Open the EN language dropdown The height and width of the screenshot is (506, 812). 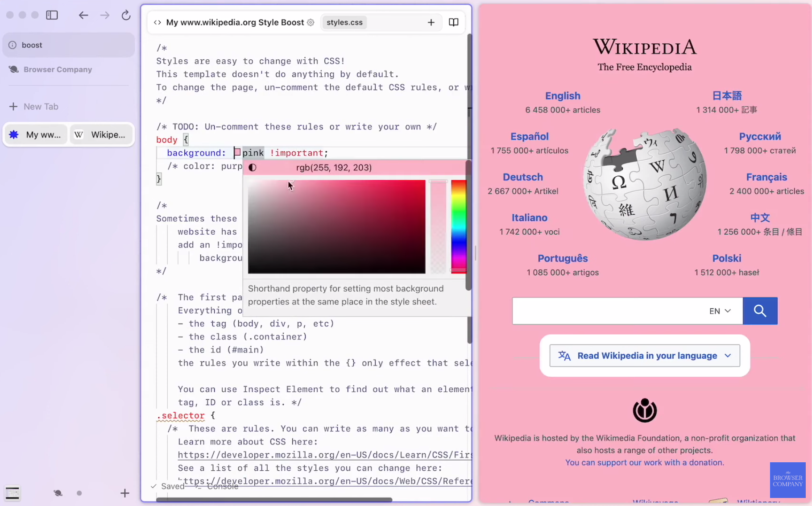pyautogui.click(x=720, y=311)
